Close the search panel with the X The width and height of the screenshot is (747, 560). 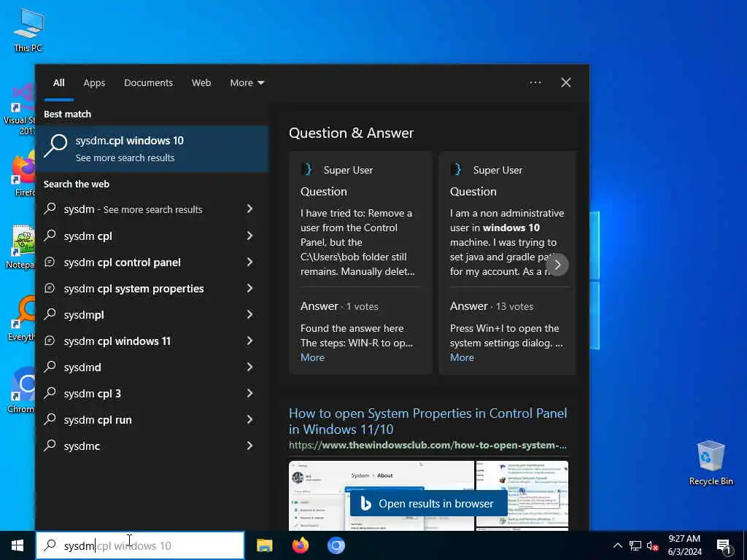[565, 83]
